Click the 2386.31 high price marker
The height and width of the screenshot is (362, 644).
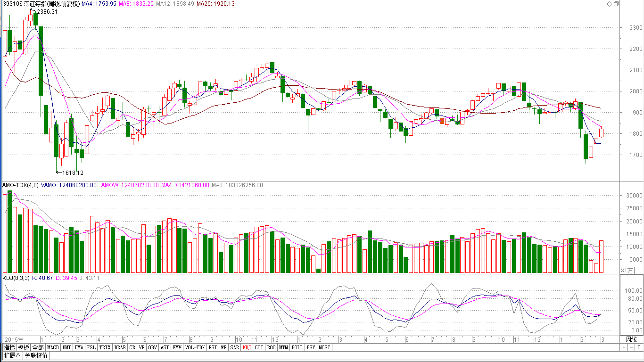(x=47, y=12)
